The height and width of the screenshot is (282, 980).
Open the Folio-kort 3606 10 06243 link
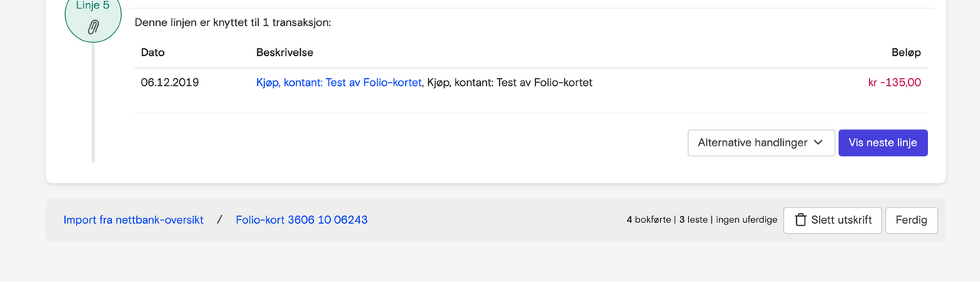click(302, 220)
